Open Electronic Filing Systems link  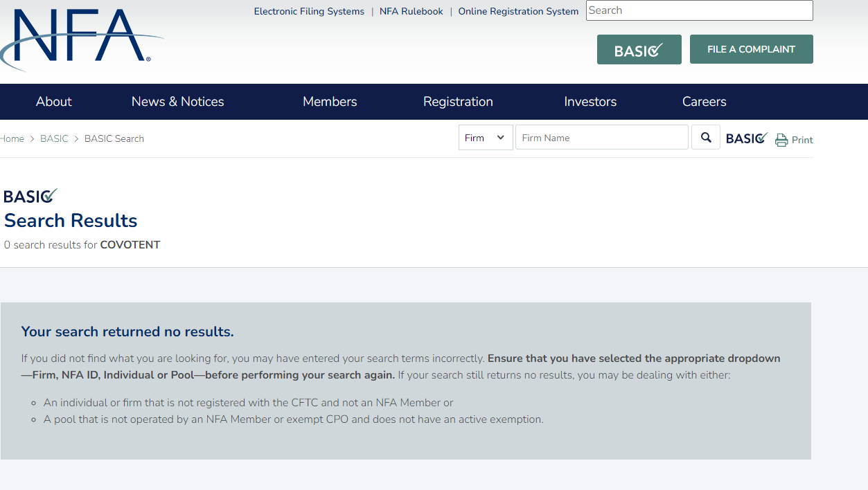pyautogui.click(x=309, y=11)
